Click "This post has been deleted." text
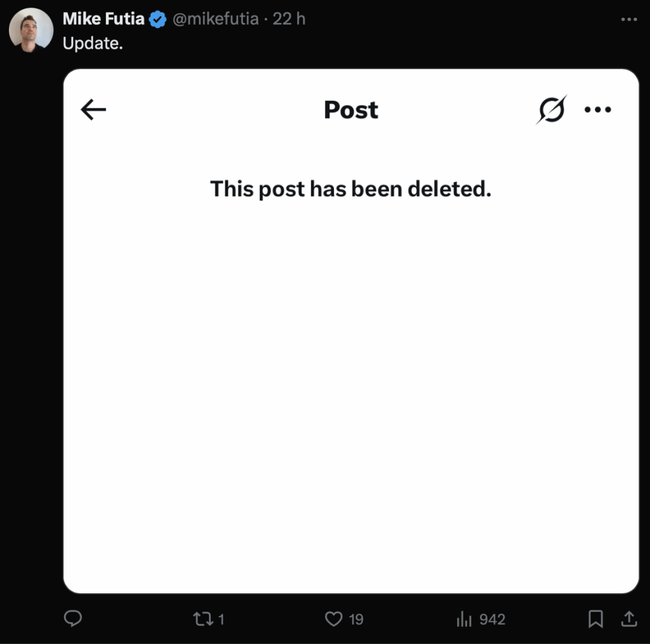The height and width of the screenshot is (644, 650). [350, 189]
